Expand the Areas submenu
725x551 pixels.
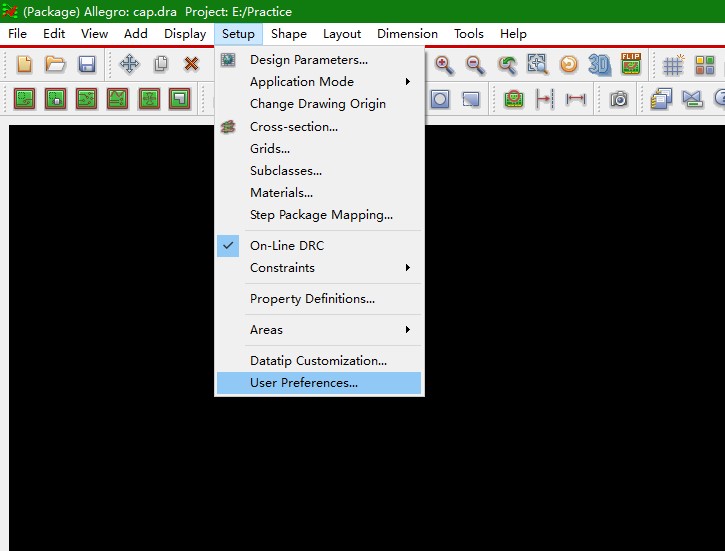tap(319, 330)
